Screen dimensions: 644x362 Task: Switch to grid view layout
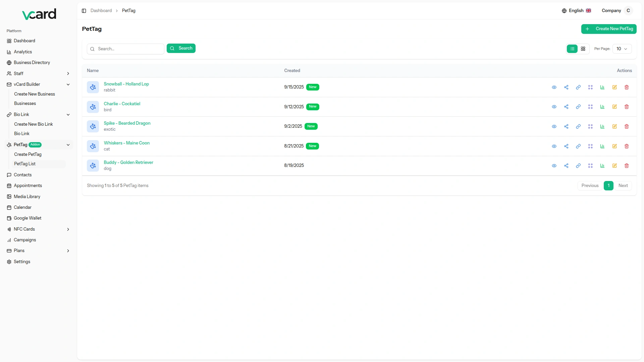point(583,49)
